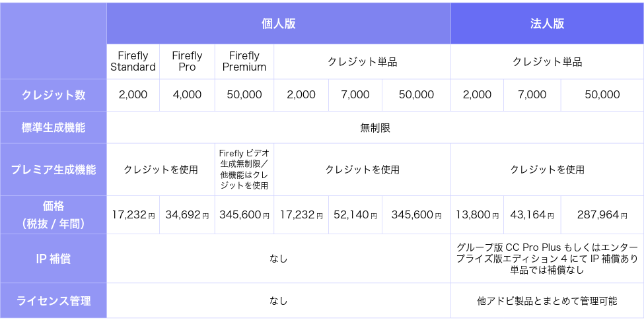Click the 法人版 header cell
The width and height of the screenshot is (644, 322).
[547, 24]
